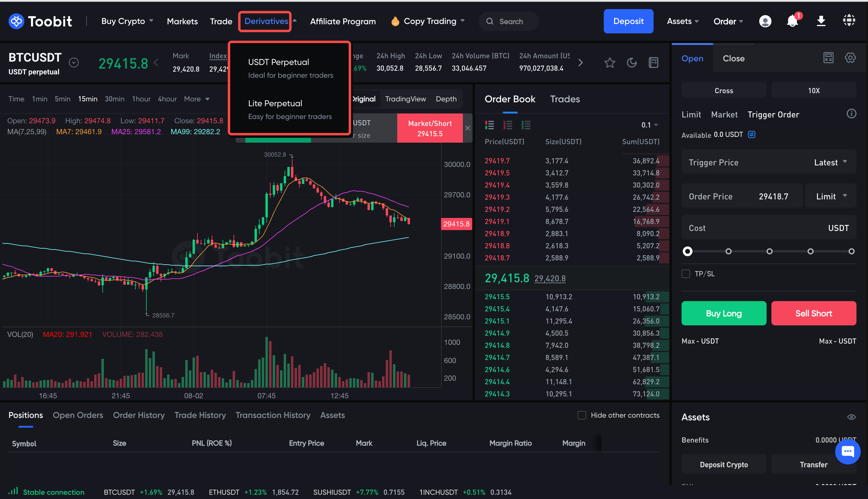868x499 pixels.
Task: Click the Copy Trading flame icon
Action: point(395,21)
